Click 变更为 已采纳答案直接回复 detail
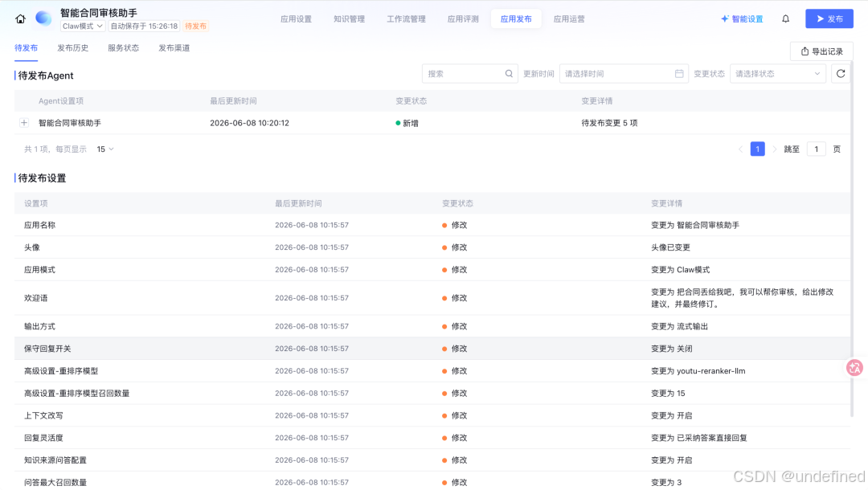Viewport: 868px width, 490px height. tap(699, 438)
